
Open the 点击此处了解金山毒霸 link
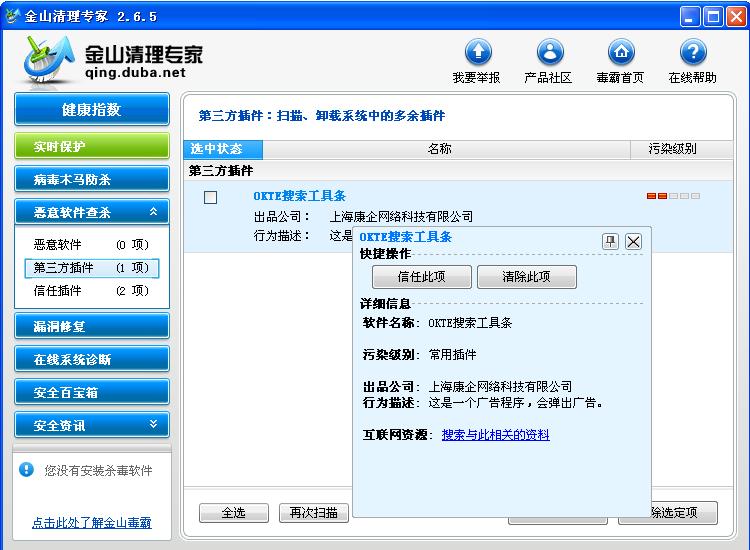click(x=92, y=523)
